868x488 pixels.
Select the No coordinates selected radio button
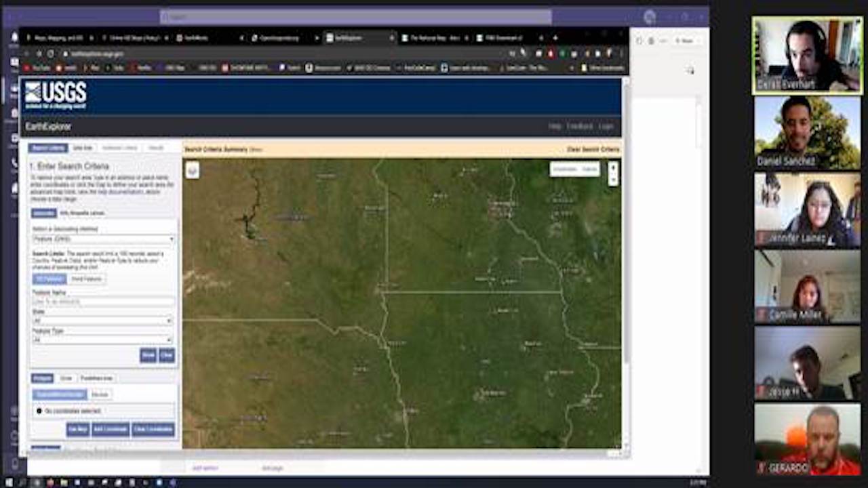coord(39,411)
